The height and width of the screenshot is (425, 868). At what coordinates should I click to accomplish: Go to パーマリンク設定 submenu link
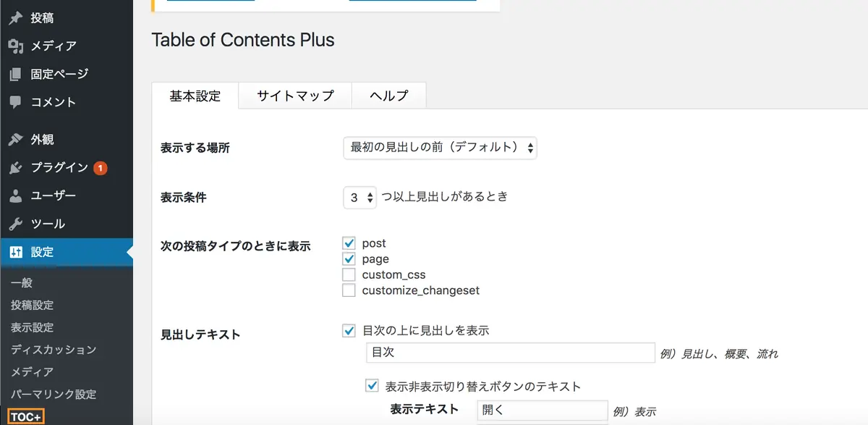click(54, 395)
